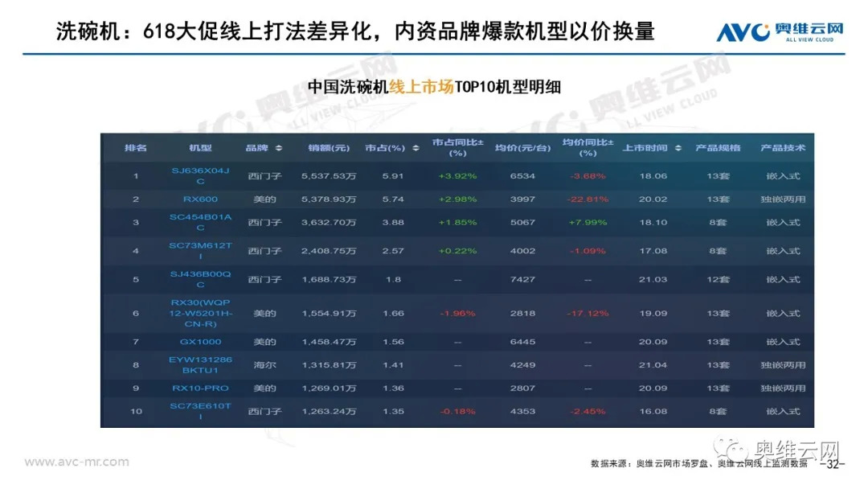Click share change +0.22%

[458, 251]
